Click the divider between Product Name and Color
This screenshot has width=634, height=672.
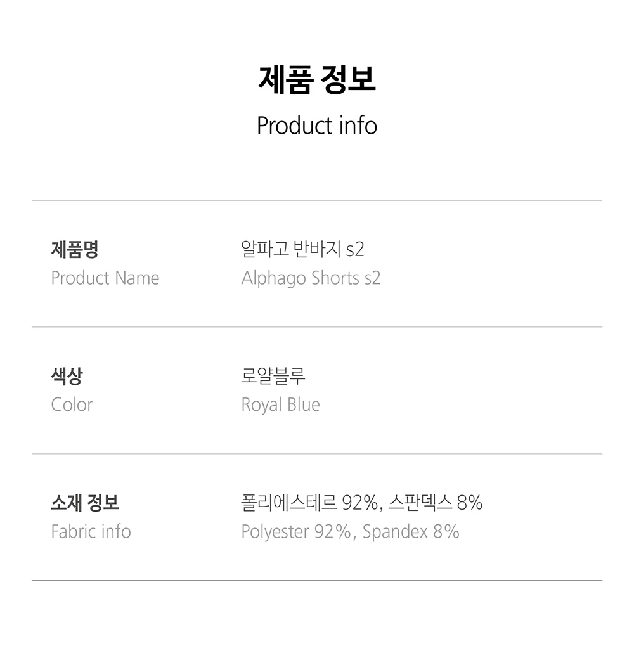(317, 327)
